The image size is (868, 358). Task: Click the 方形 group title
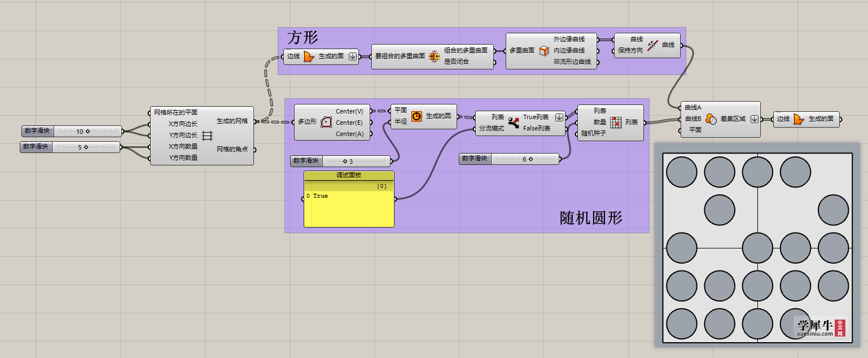click(303, 38)
